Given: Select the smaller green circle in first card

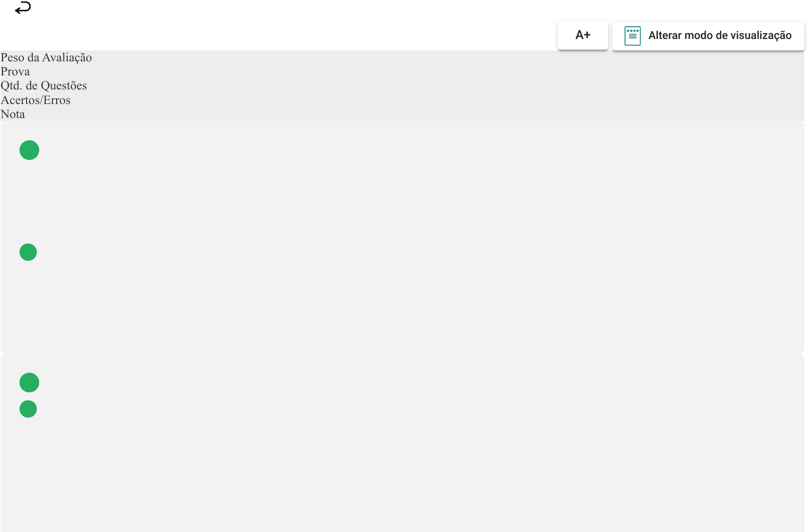Looking at the screenshot, I should [28, 252].
